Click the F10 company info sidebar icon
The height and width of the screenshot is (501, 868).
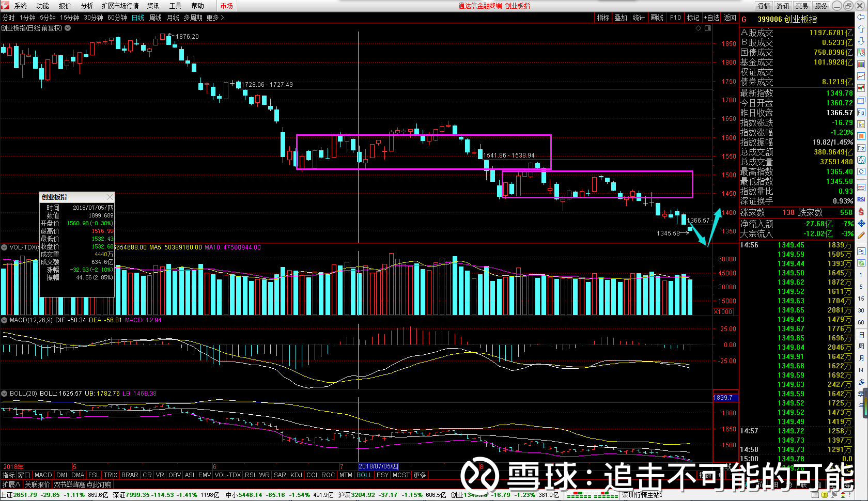[861, 112]
